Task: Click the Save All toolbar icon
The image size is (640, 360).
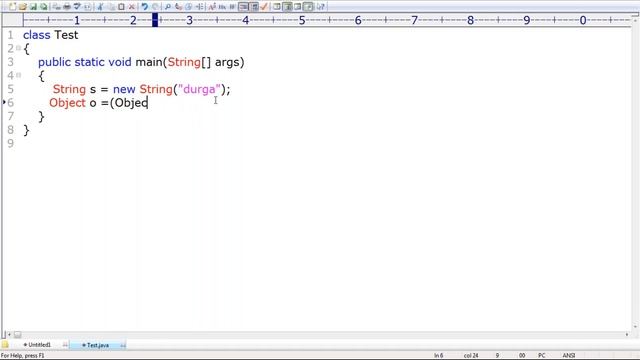Action: (43, 7)
